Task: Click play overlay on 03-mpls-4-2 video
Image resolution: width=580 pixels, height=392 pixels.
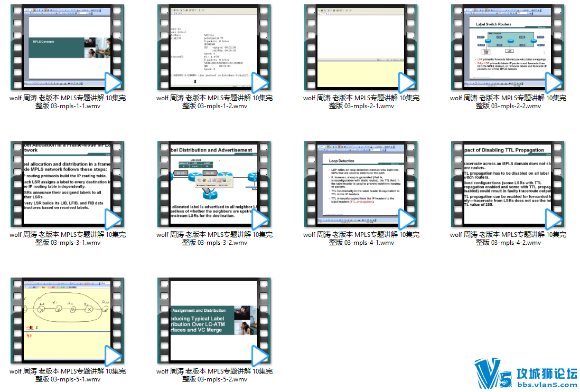Action: click(x=554, y=219)
